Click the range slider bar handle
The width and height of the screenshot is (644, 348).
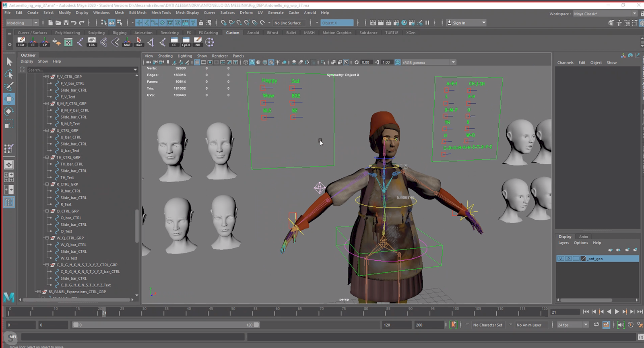(166, 325)
